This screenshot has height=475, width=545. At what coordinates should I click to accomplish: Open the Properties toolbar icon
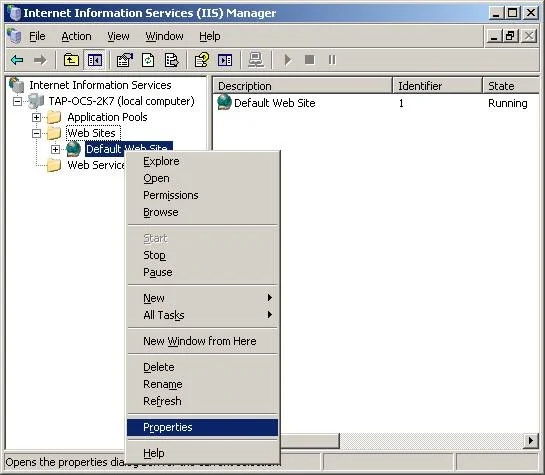coord(125,60)
